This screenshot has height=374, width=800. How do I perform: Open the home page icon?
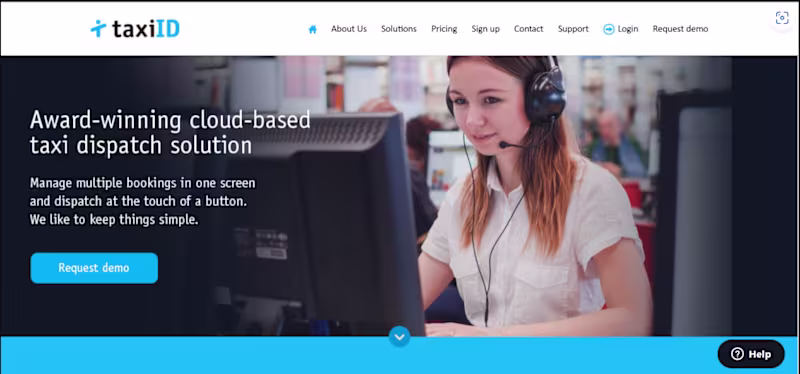312,29
